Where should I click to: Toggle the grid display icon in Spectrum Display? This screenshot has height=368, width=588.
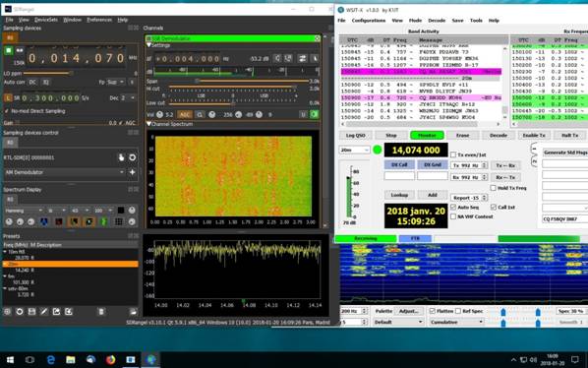pos(119,221)
